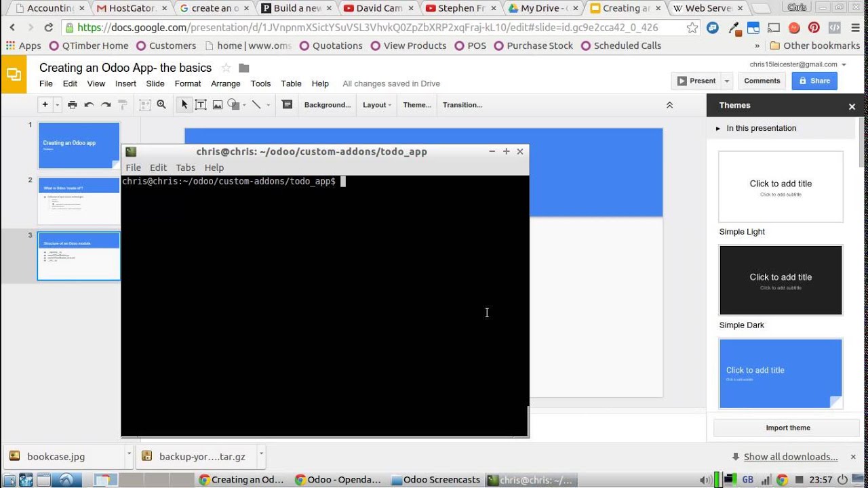Image resolution: width=868 pixels, height=488 pixels.
Task: Click the new slide plus button
Action: click(x=45, y=104)
